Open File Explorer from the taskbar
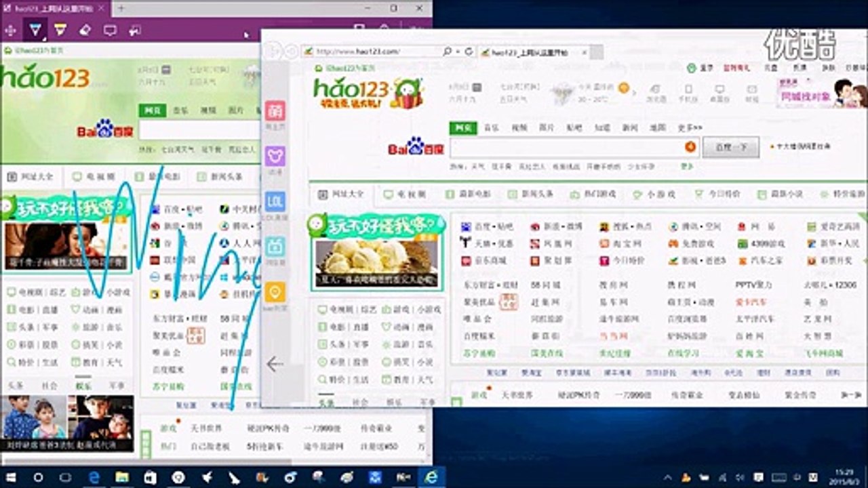868x488 pixels. [122, 477]
